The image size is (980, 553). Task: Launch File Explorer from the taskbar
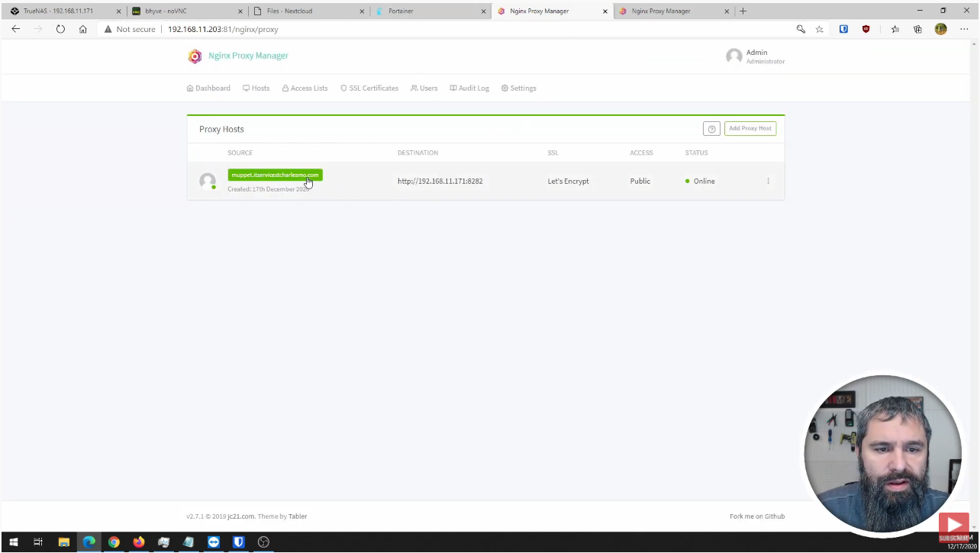click(x=64, y=542)
